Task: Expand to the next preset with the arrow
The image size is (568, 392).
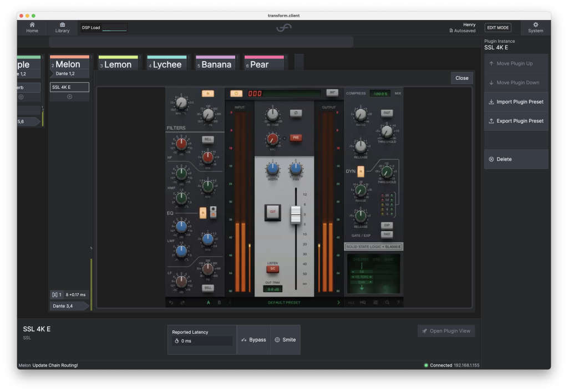Action: (x=338, y=302)
